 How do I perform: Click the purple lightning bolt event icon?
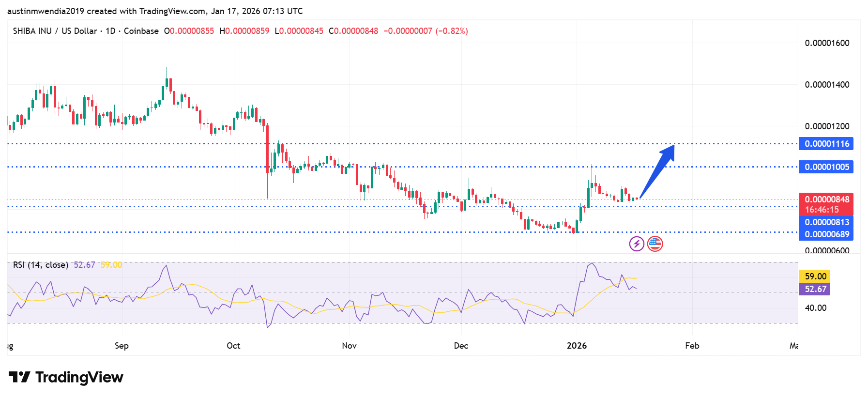click(x=636, y=244)
